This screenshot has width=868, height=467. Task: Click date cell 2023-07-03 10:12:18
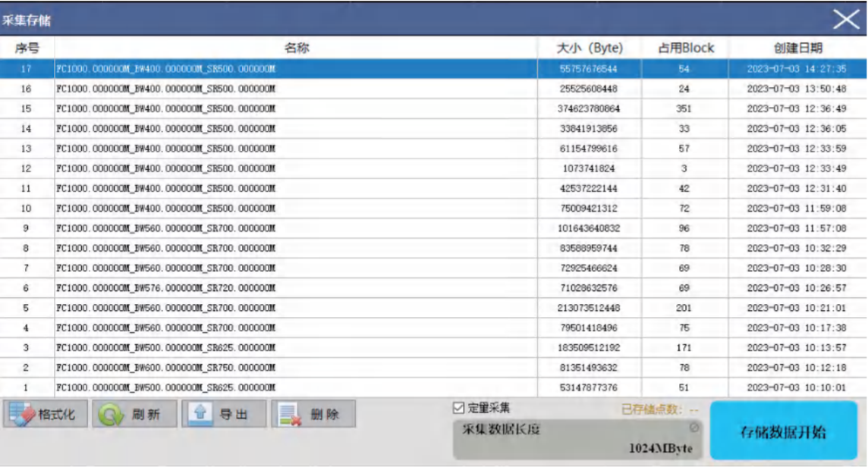(x=797, y=368)
